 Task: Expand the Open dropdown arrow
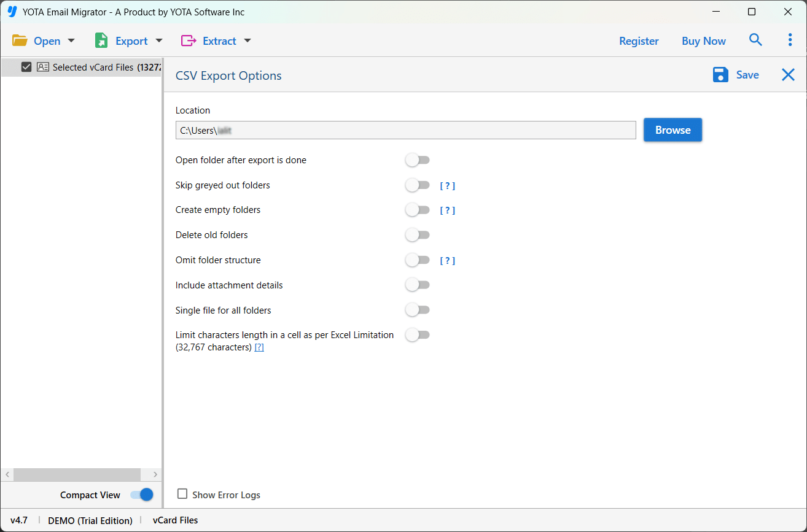(71, 41)
